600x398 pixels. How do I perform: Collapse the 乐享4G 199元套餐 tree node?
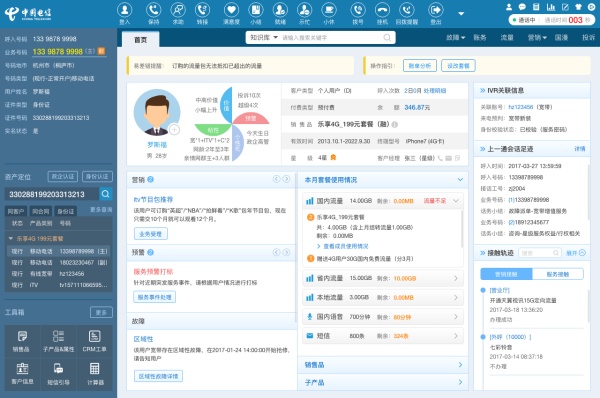coord(11,238)
